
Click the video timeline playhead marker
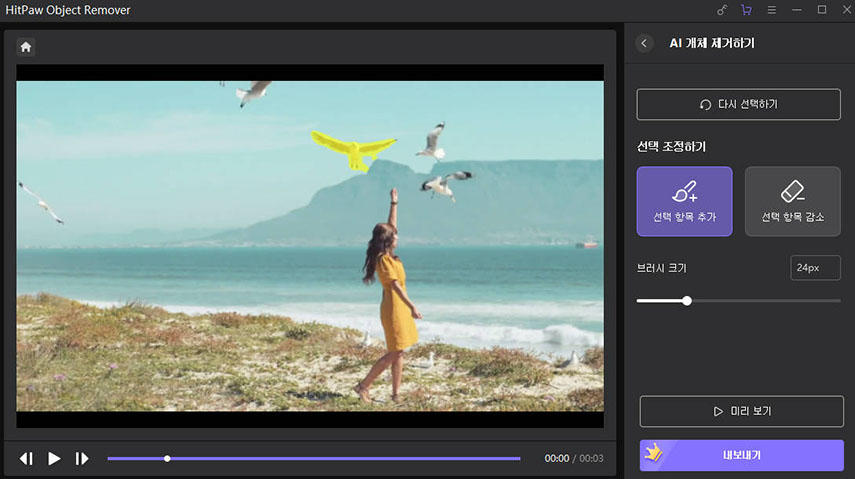(167, 458)
